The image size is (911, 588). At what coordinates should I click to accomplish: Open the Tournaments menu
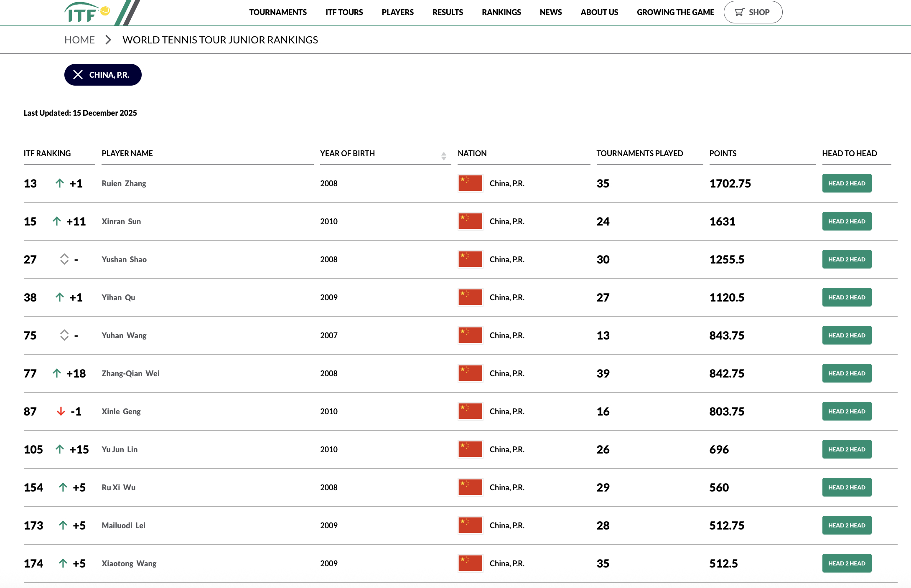pos(277,12)
